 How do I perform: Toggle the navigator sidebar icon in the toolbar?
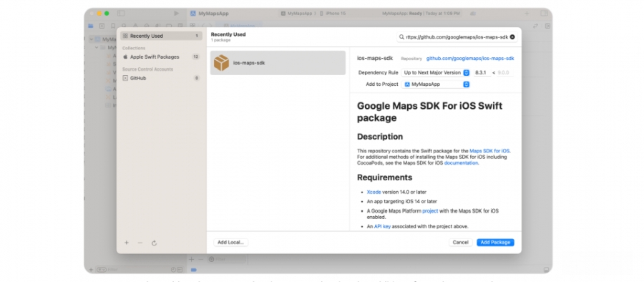click(121, 13)
